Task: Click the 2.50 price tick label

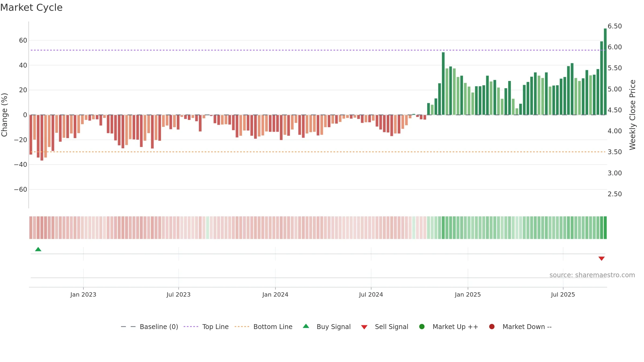Action: click(615, 194)
